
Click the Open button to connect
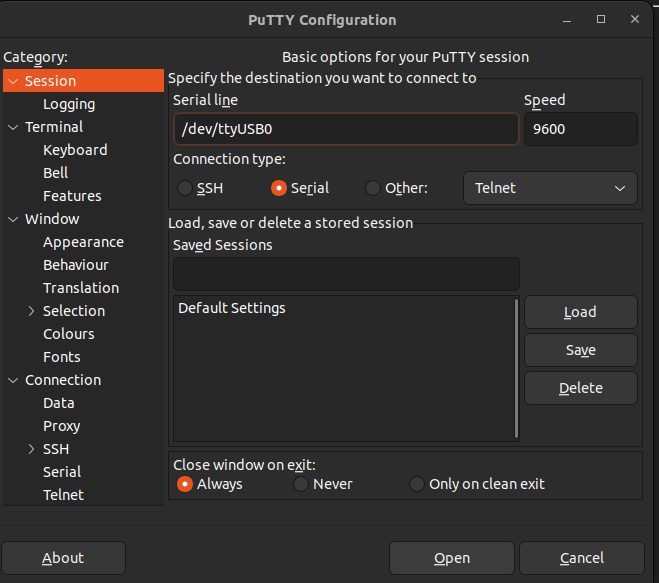452,558
